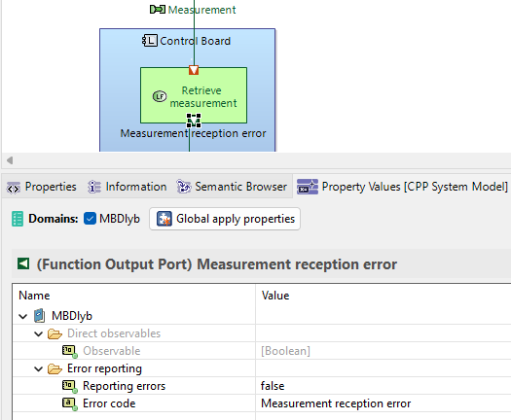This screenshot has width=511, height=420.
Task: Click the Measurement exchange icon
Action: click(x=158, y=10)
